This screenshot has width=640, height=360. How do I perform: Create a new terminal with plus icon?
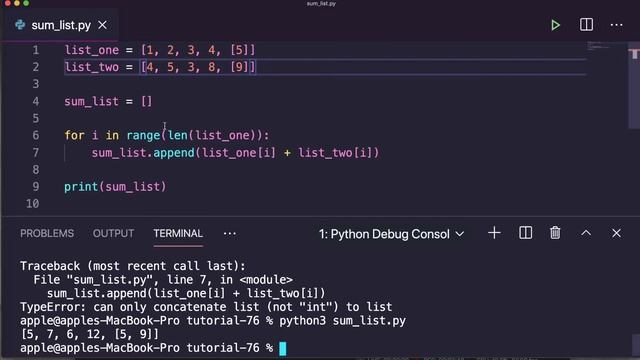494,233
